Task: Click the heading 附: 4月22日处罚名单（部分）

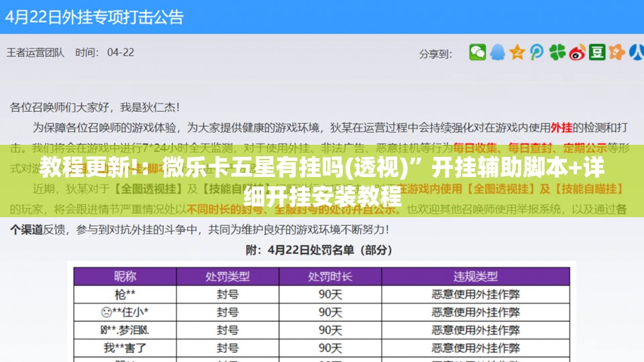Action: click(x=319, y=250)
